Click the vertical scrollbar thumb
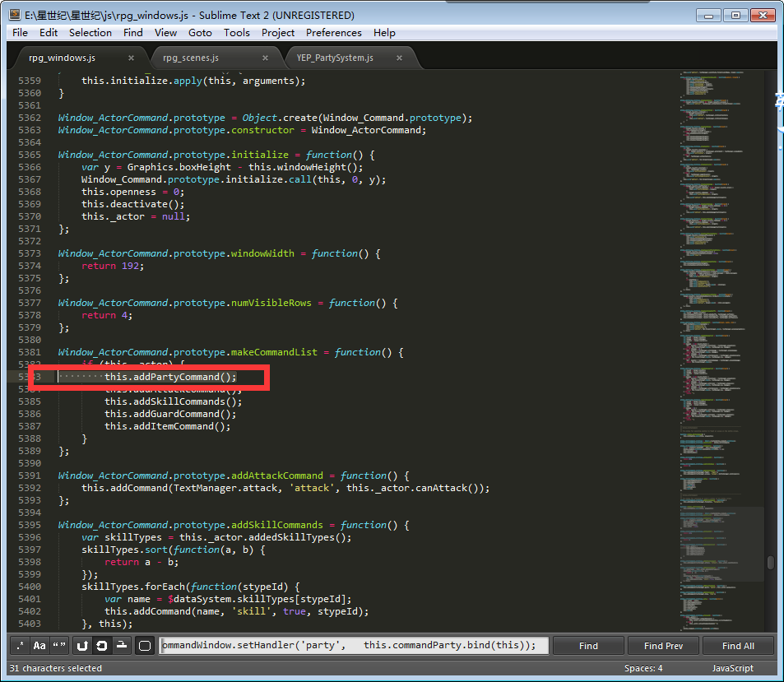The width and height of the screenshot is (784, 682). point(771,563)
